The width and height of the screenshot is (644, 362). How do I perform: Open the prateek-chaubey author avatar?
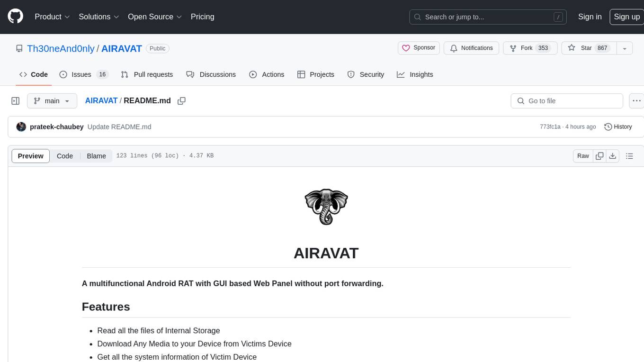tap(21, 127)
